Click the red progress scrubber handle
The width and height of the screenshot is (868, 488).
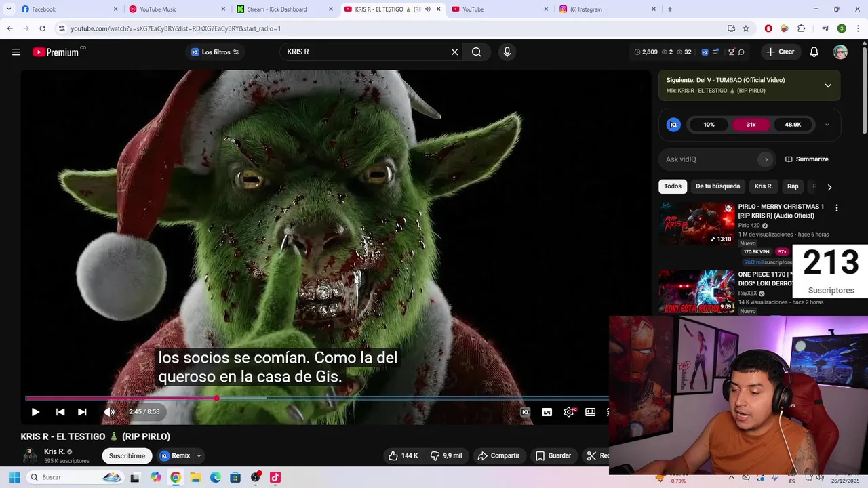(x=217, y=398)
